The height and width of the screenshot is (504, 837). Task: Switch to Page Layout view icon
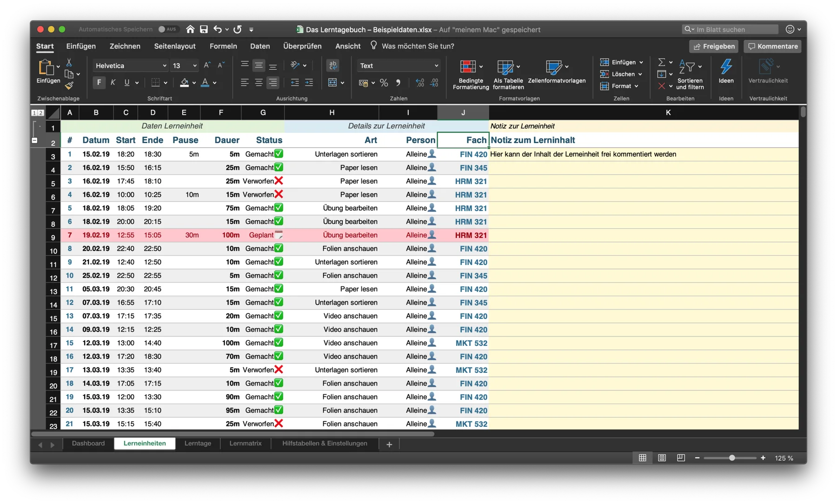[x=662, y=458]
